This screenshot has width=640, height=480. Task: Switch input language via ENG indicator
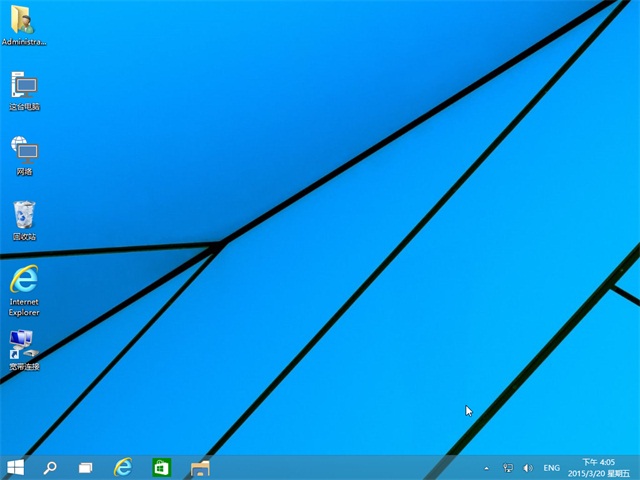pos(551,468)
